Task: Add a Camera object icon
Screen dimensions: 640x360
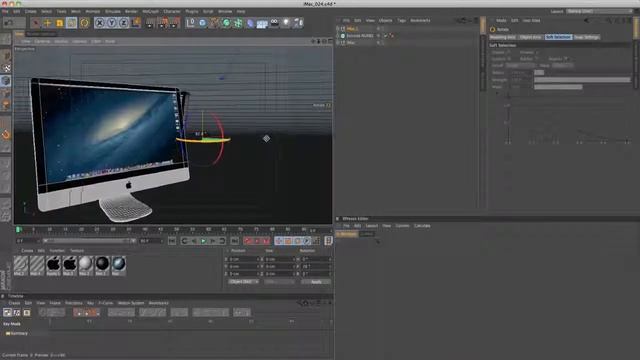Action: 274,23
